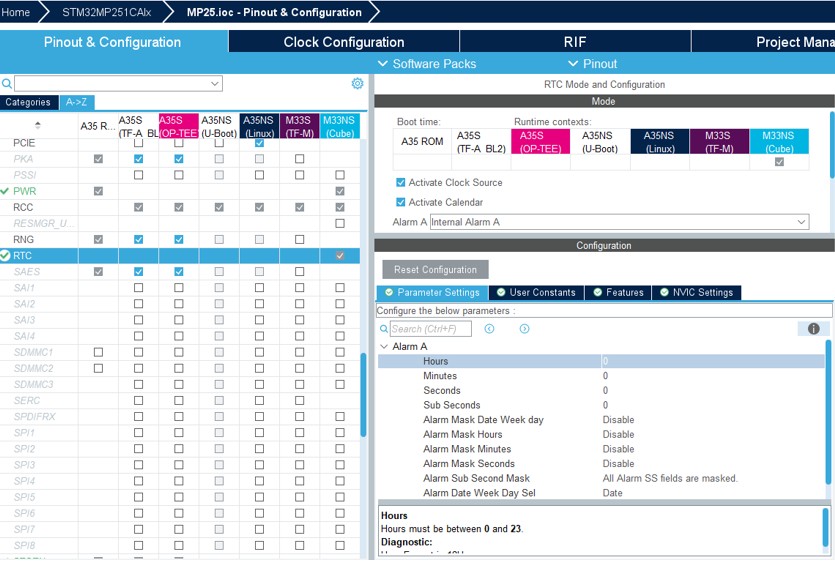This screenshot has height=561, width=835.
Task: Select the RCC peripheral row
Action: [x=180, y=207]
